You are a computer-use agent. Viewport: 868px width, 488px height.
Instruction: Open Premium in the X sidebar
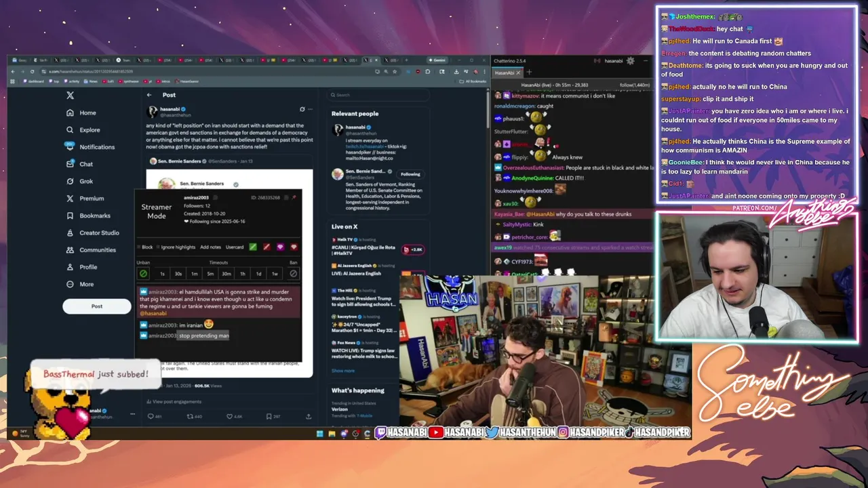pyautogui.click(x=85, y=199)
